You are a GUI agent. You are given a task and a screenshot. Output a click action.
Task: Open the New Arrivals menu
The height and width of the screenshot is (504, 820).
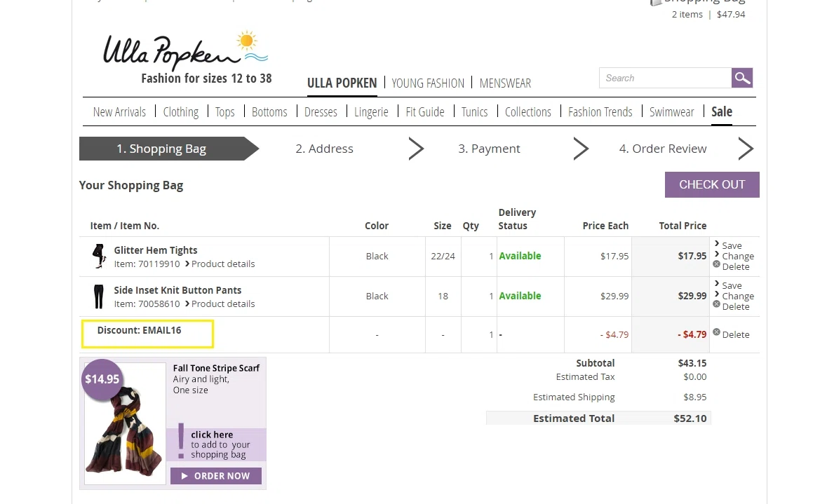coord(119,112)
